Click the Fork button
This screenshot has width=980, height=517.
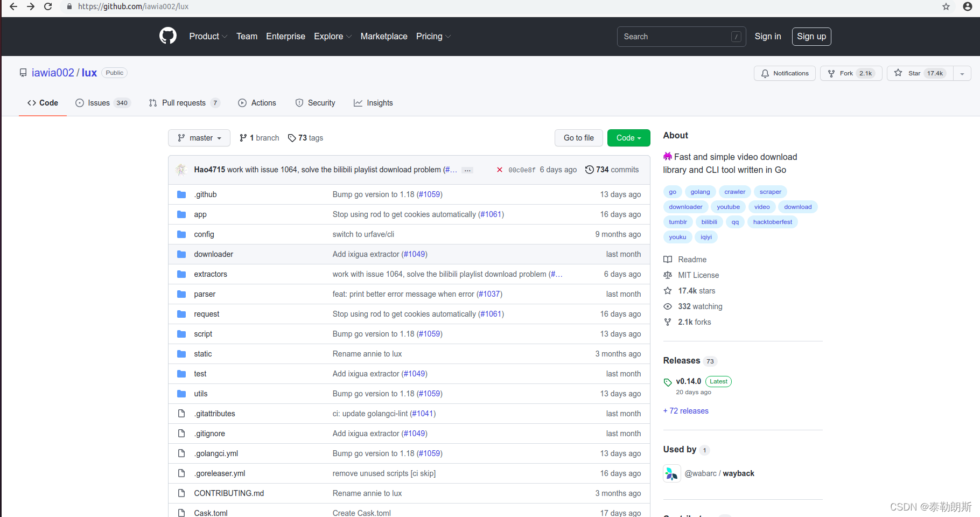pos(851,73)
